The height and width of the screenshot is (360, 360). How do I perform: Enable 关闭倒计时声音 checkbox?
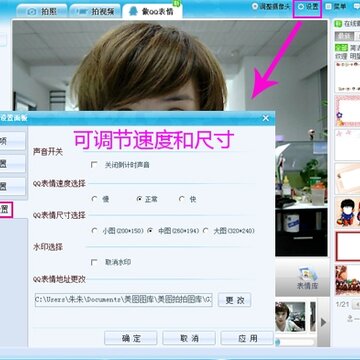click(94, 165)
